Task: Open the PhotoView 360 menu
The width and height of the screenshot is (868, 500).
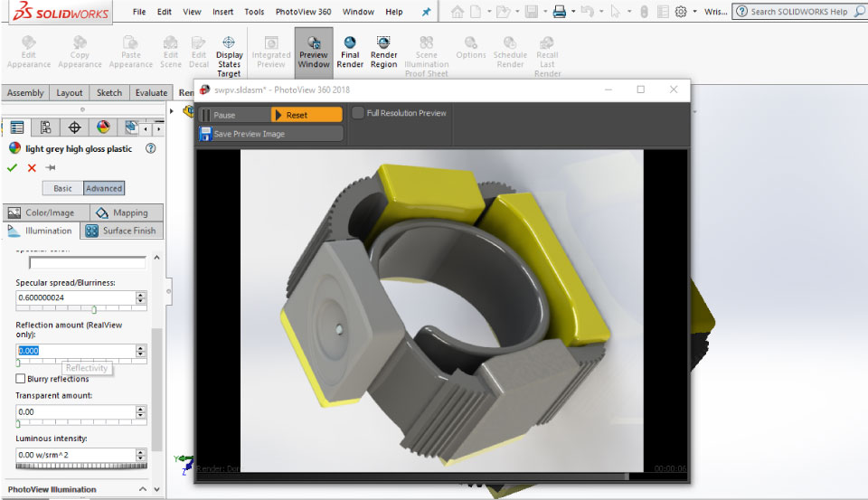Action: pyautogui.click(x=304, y=12)
